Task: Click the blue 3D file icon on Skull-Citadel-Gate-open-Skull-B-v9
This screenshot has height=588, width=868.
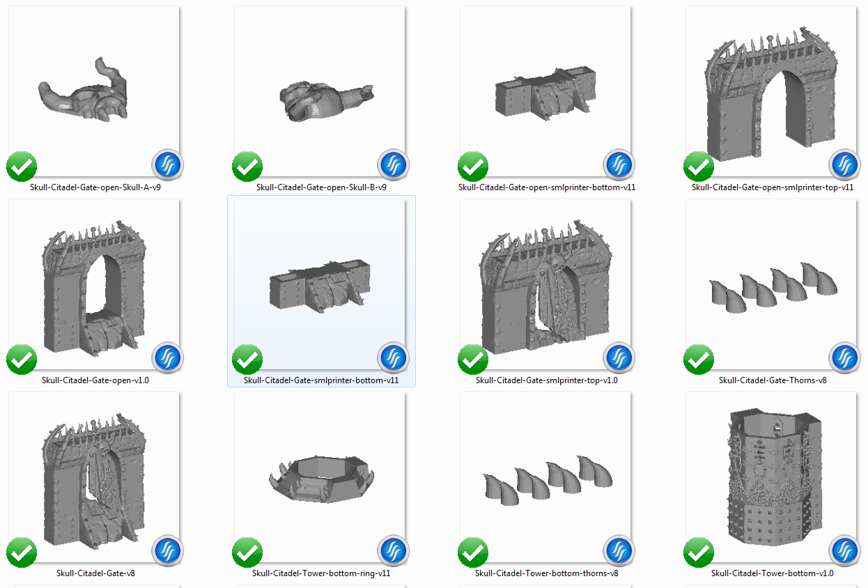Action: point(393,165)
